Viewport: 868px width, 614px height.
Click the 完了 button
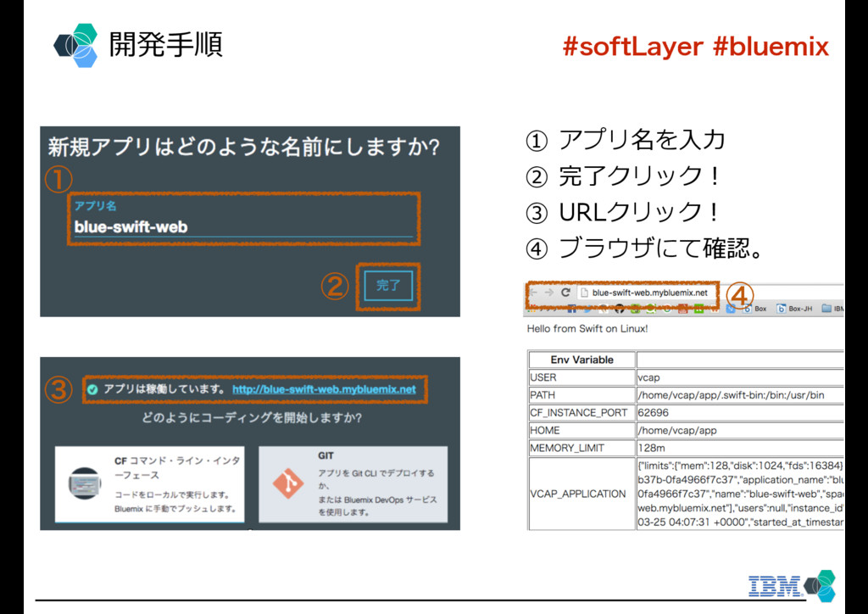[388, 286]
